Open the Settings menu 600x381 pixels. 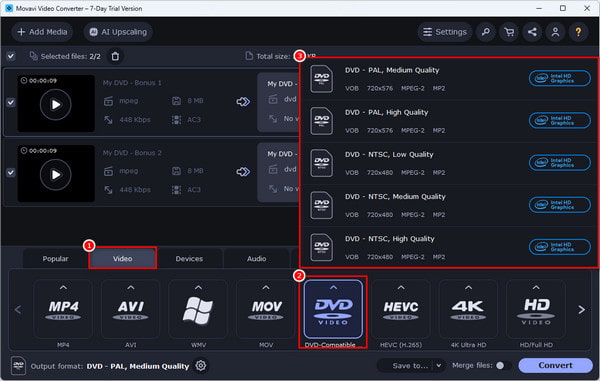(x=445, y=32)
